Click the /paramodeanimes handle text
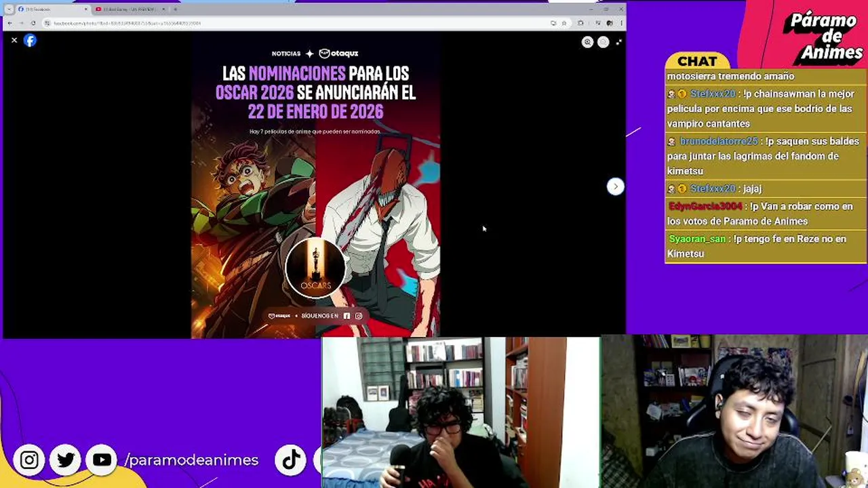Viewport: 868px width, 488px height. click(x=191, y=460)
